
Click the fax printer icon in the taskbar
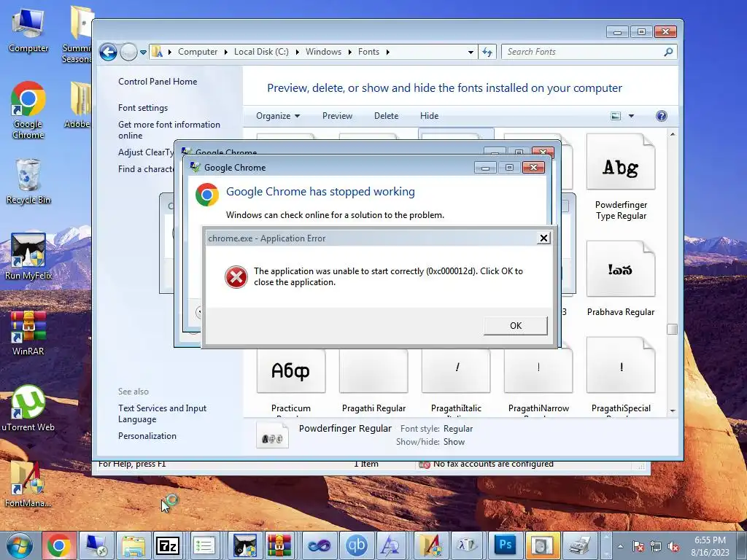580,545
